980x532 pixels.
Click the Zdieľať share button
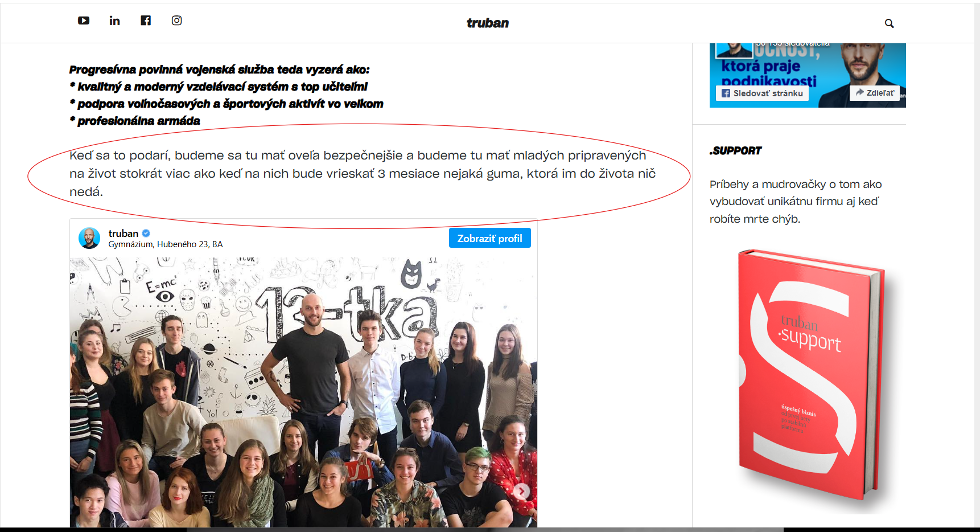coord(875,92)
